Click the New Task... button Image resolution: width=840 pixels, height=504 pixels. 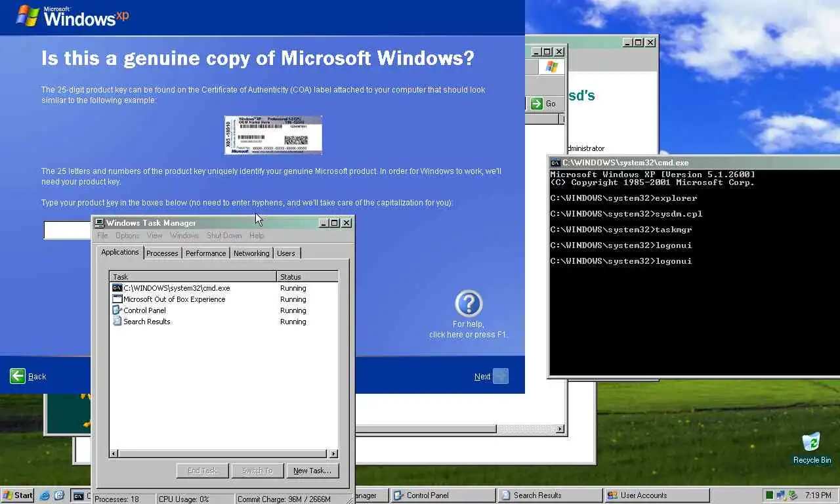312,471
